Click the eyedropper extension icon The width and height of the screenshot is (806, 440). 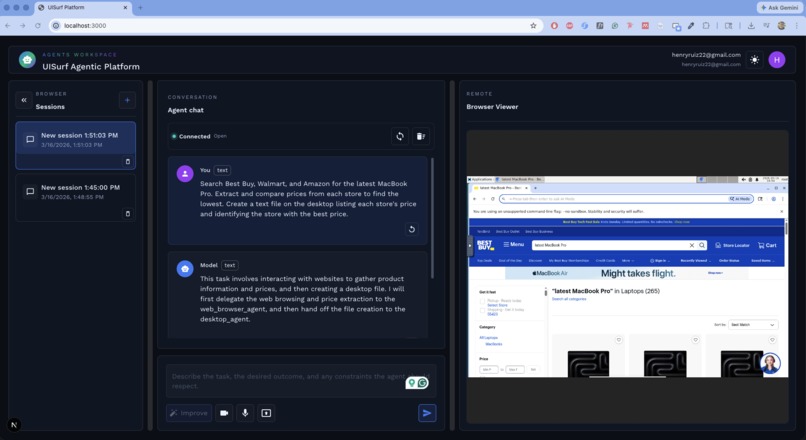[691, 25]
